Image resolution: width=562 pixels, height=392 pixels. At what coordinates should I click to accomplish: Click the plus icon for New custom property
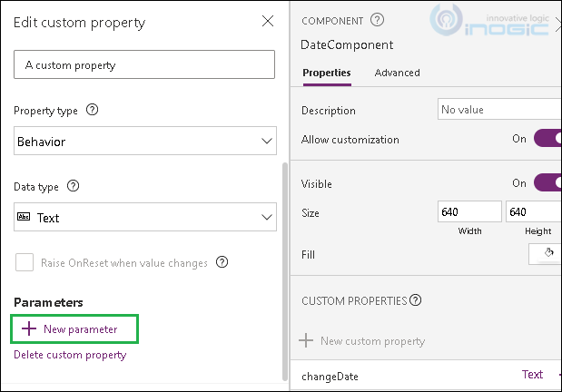[x=306, y=340]
